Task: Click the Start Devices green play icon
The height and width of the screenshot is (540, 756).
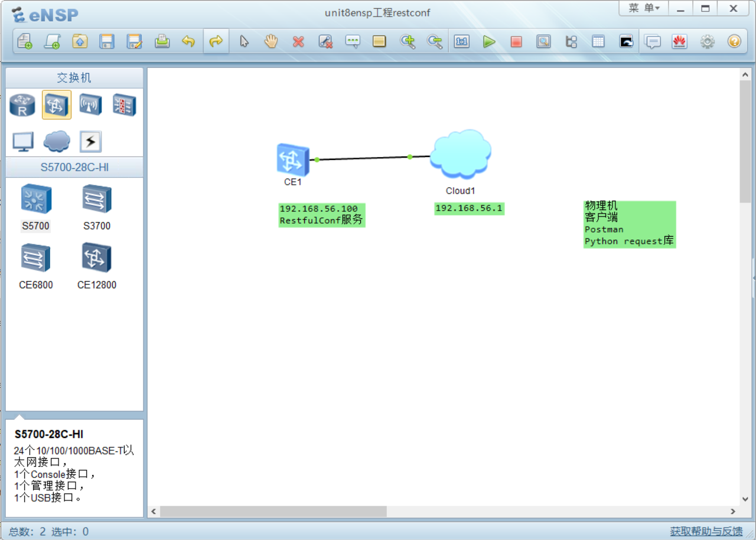Action: 489,42
